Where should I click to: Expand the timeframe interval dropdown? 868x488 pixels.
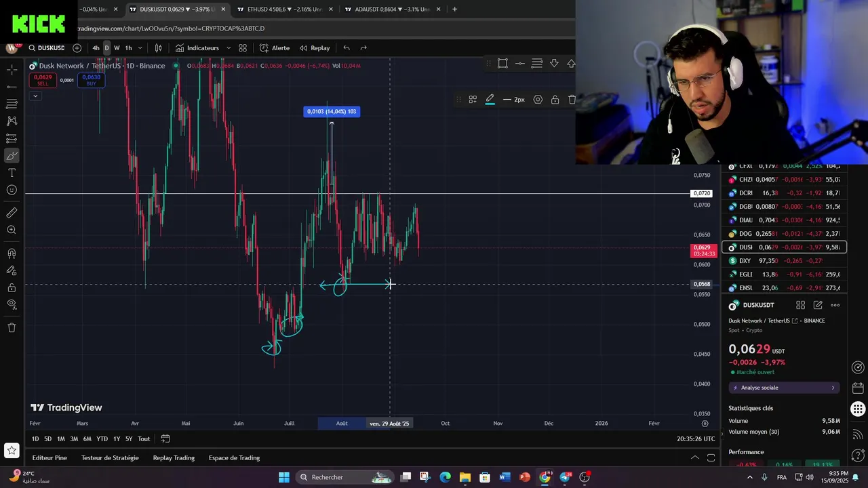(140, 48)
